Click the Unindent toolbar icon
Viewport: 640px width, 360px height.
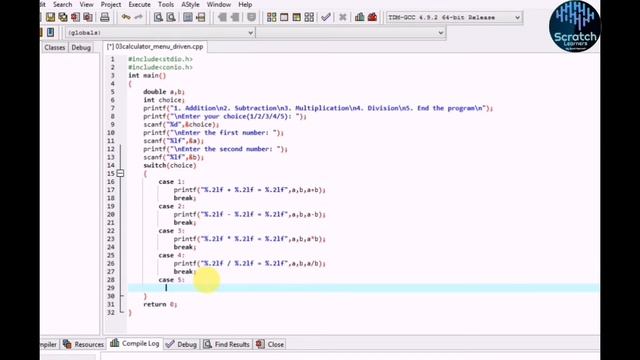(235, 17)
